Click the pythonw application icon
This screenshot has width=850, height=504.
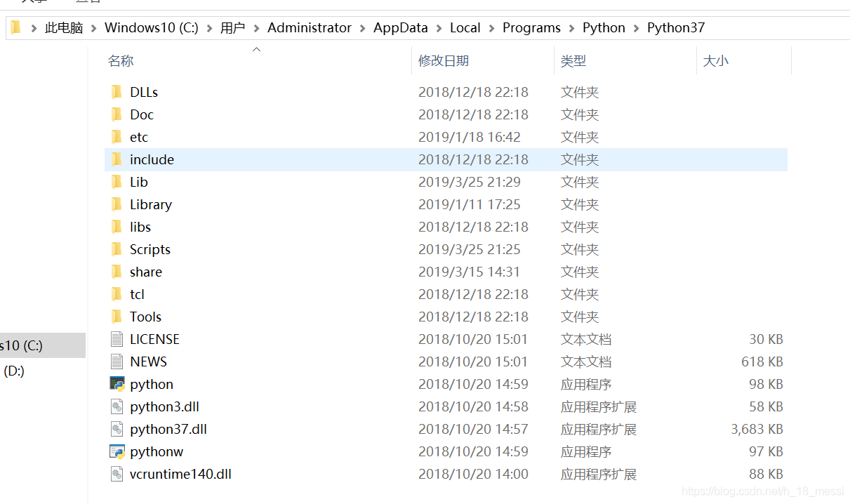117,451
